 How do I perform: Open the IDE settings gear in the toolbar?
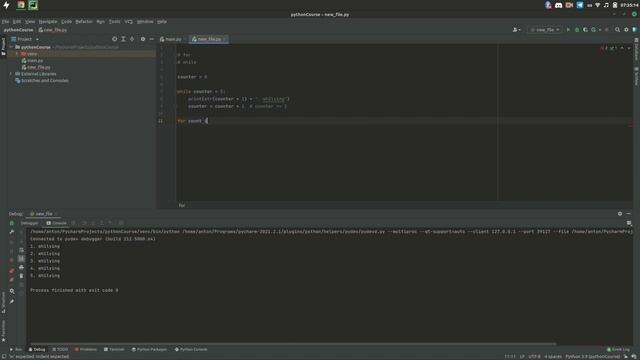[x=626, y=30]
